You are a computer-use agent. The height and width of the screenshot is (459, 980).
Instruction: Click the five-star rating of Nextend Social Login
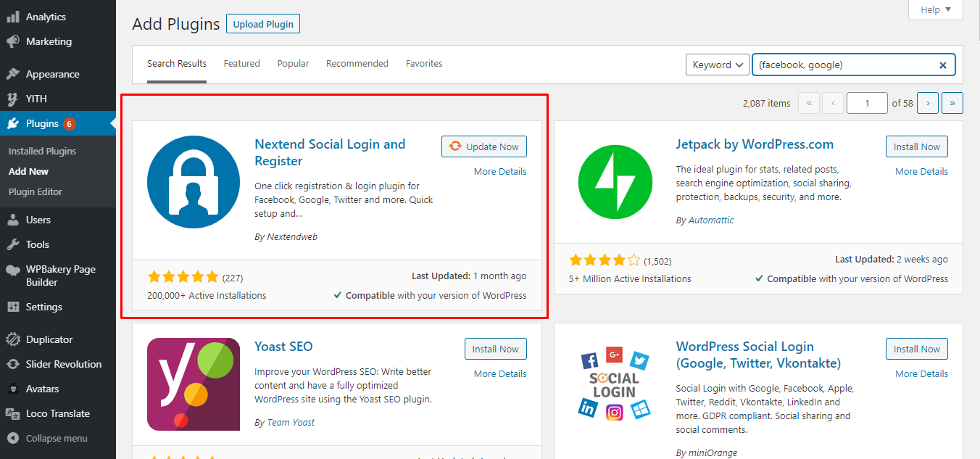183,276
